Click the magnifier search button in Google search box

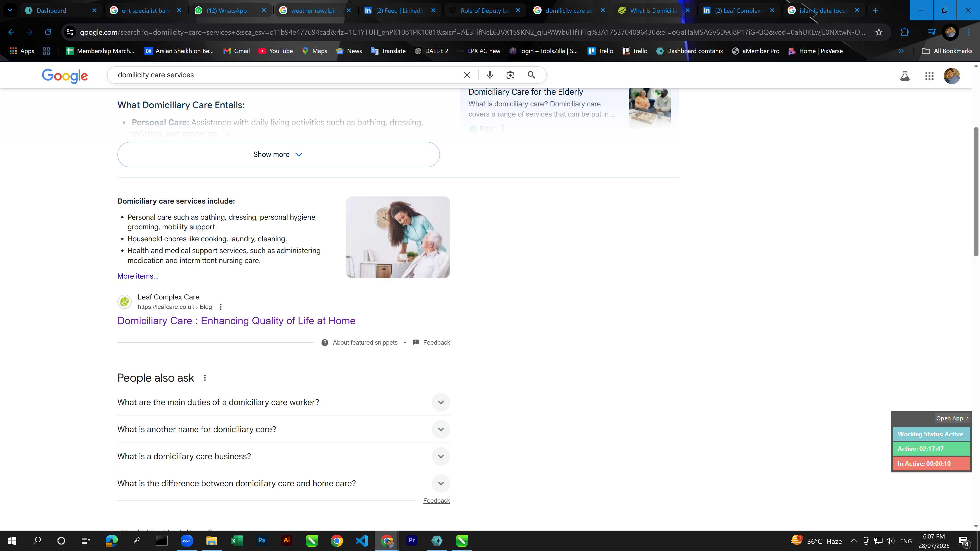pos(531,75)
